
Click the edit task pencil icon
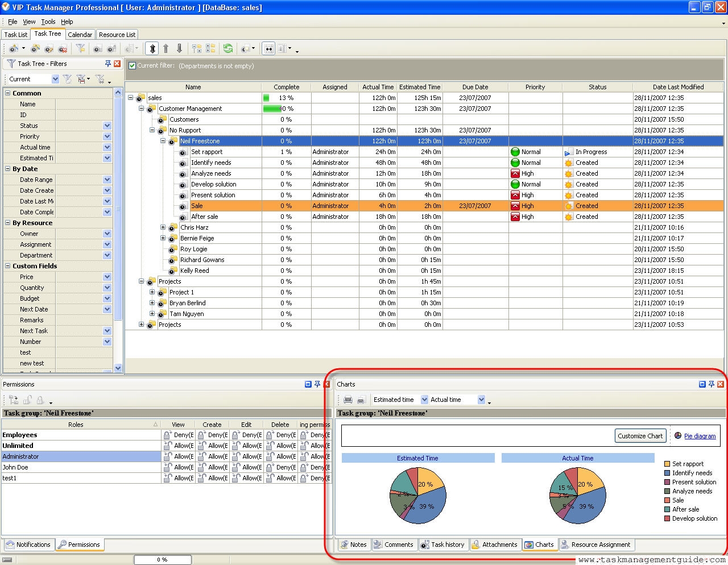(x=49, y=49)
